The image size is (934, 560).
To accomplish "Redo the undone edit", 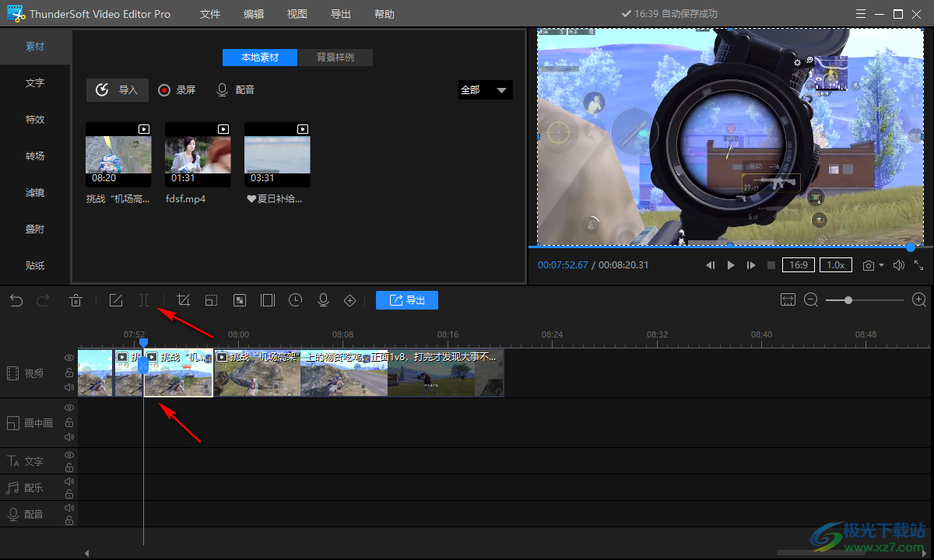I will click(x=43, y=300).
